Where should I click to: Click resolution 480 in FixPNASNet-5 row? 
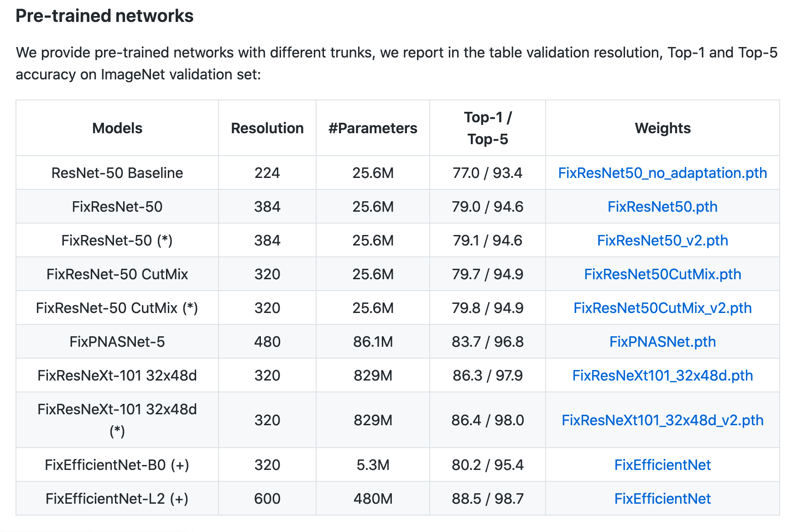[x=267, y=342]
